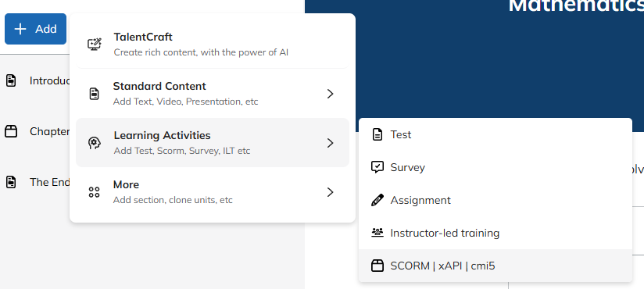Image resolution: width=644 pixels, height=289 pixels.
Task: Expand Learning Activities submenu arrow
Action: [330, 143]
